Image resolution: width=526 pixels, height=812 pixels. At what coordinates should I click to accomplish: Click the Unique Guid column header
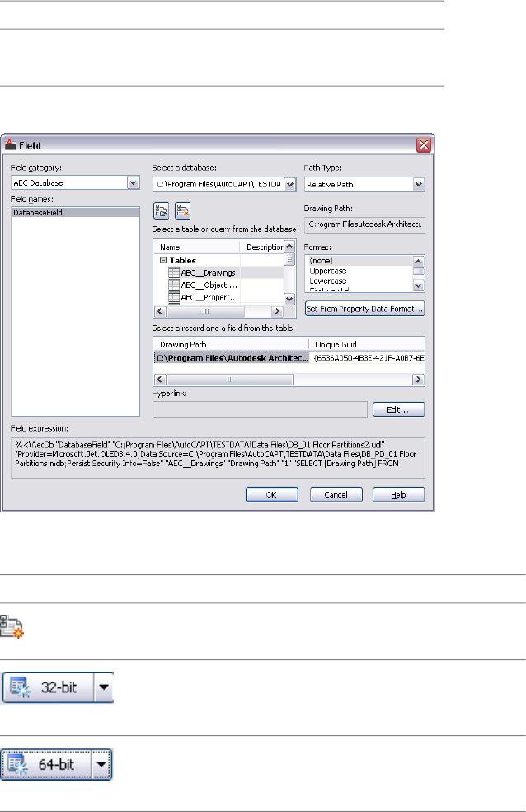point(367,344)
